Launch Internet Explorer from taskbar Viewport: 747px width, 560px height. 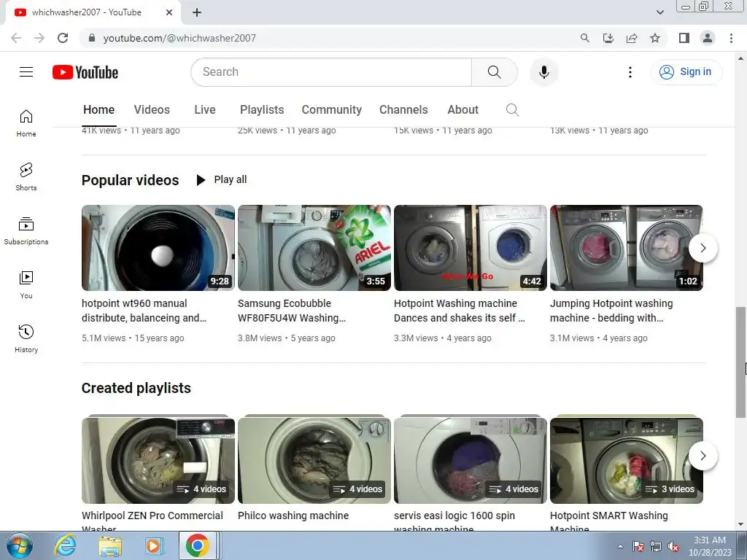tap(65, 545)
